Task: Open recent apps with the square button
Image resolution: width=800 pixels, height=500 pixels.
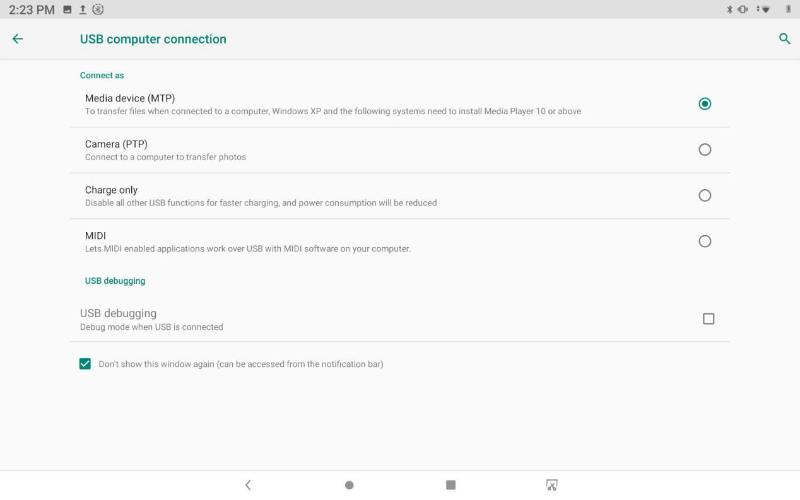Action: click(x=451, y=485)
